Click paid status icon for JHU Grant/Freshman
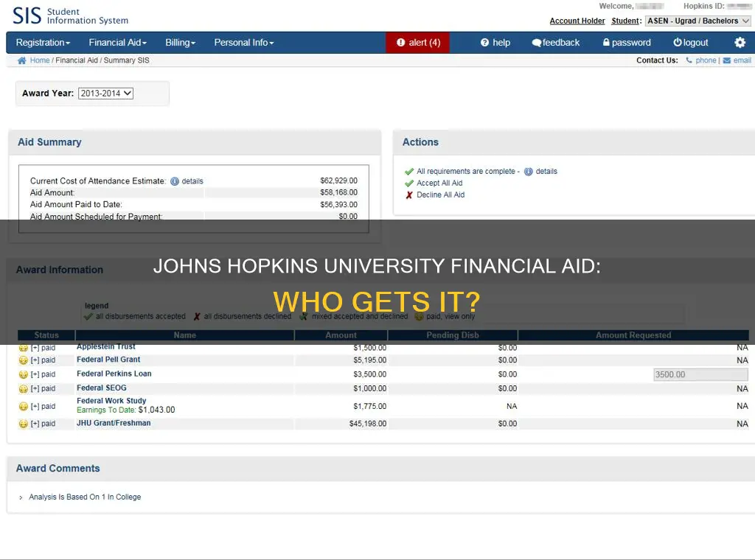Screen dimensions: 755x560 click(23, 424)
